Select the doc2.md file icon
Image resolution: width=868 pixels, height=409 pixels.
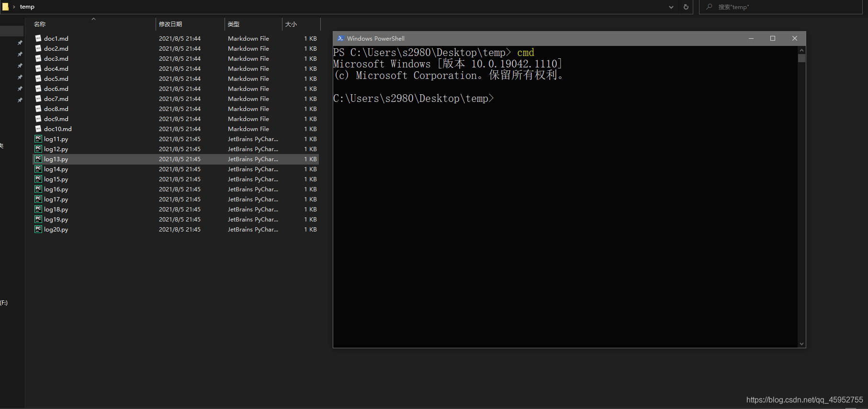[x=38, y=48]
